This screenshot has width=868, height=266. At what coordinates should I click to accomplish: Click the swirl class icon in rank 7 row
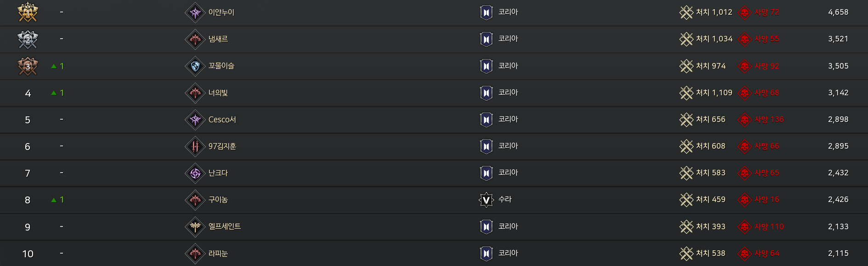(x=195, y=173)
